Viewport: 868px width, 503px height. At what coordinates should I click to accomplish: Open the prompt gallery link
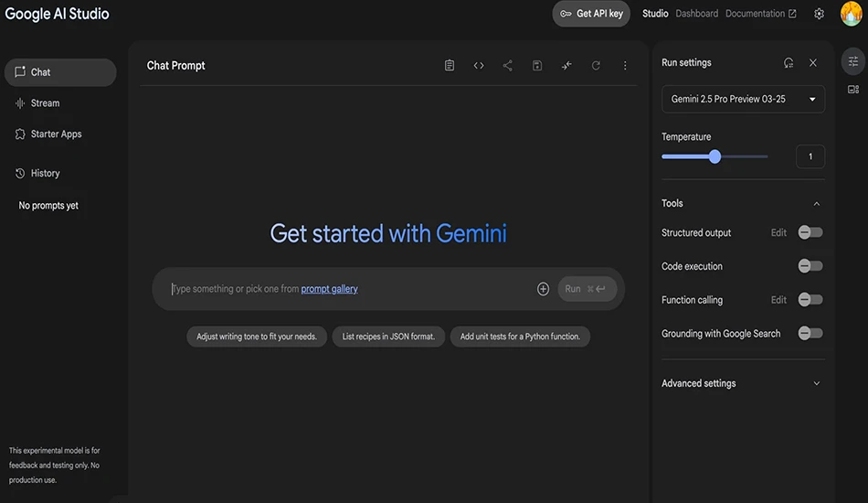pos(329,289)
